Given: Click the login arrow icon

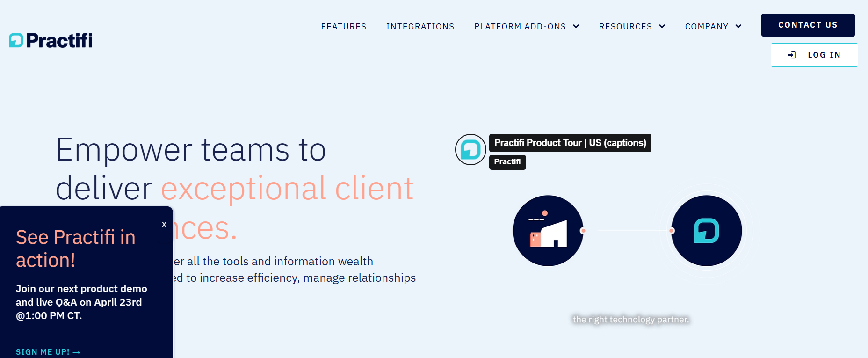Looking at the screenshot, I should (x=792, y=55).
